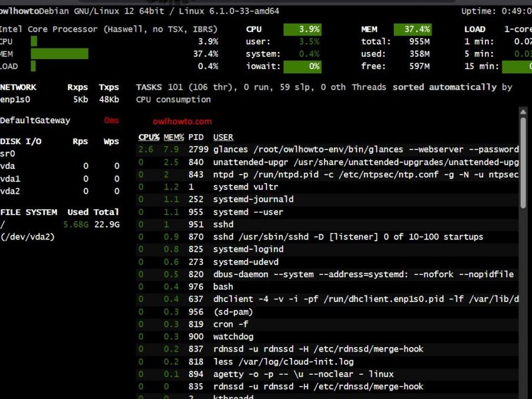Image resolution: width=532 pixels, height=399 pixels.
Task: Click the USER column header
Action: click(x=223, y=137)
